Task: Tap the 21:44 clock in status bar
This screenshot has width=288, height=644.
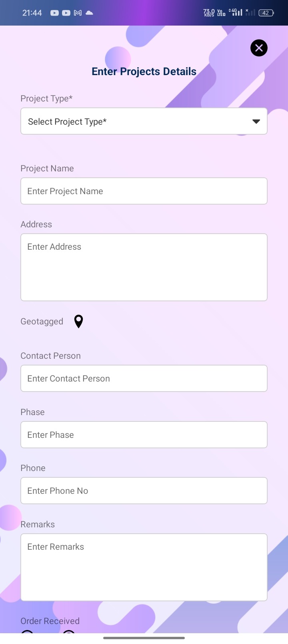Action: 32,13
